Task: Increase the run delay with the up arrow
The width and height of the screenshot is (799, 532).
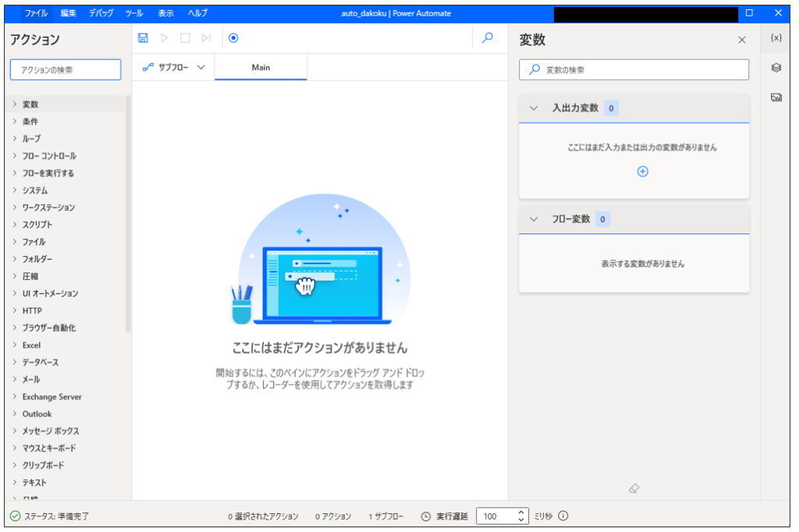Action: click(520, 512)
